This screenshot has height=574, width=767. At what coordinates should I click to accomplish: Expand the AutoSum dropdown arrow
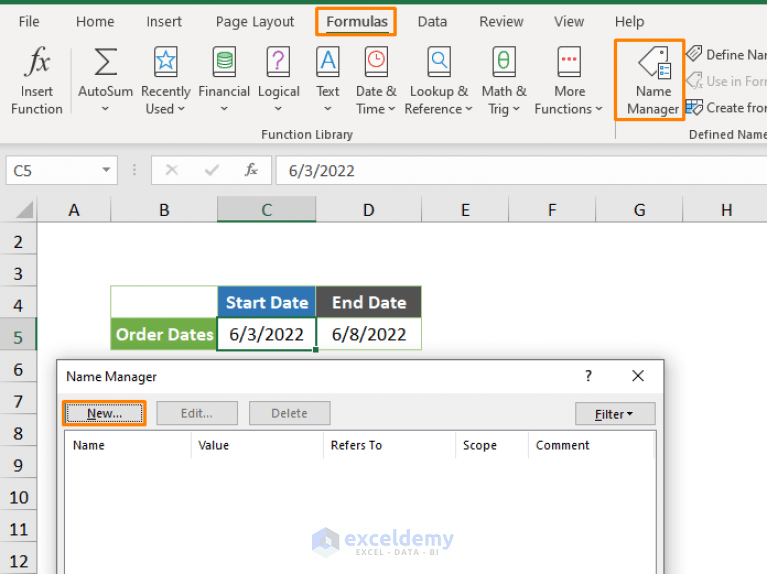point(105,109)
